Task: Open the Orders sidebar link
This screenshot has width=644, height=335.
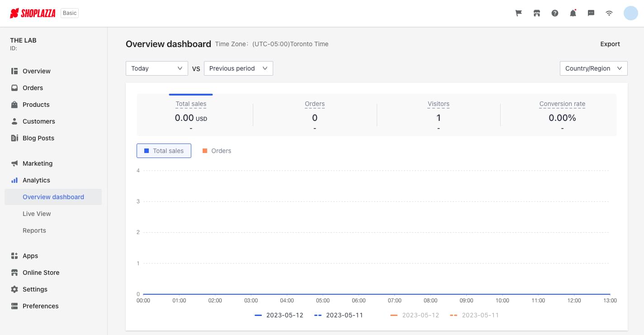Action: (33, 88)
